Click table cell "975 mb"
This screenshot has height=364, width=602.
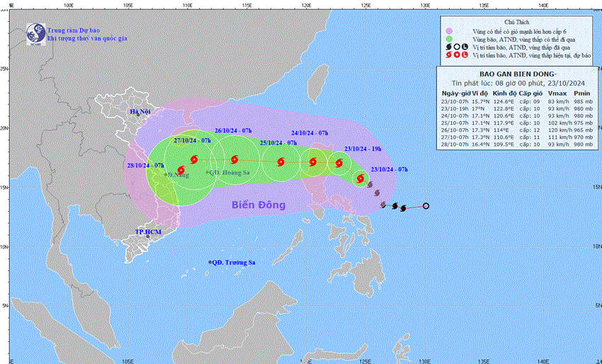point(584,123)
